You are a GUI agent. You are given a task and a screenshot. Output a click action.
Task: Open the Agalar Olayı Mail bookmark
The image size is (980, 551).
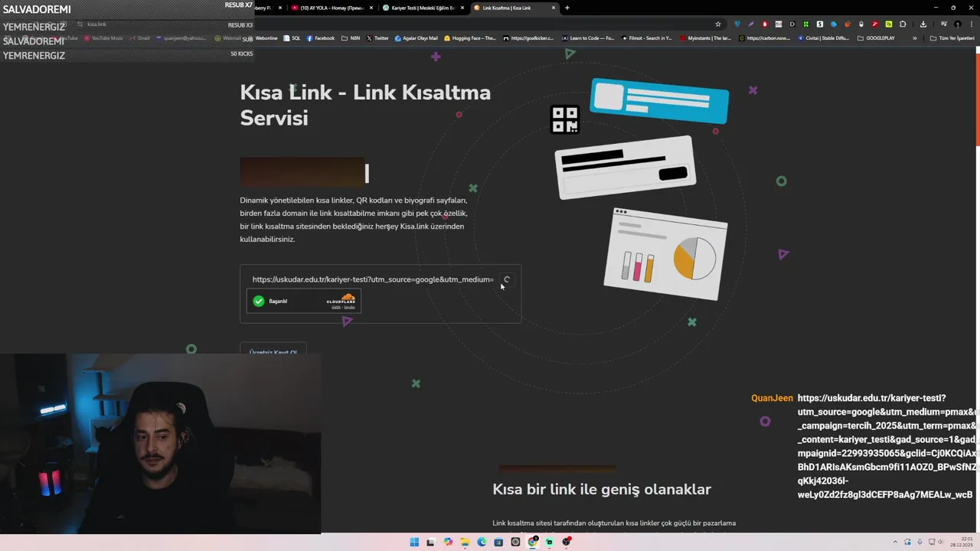point(416,38)
